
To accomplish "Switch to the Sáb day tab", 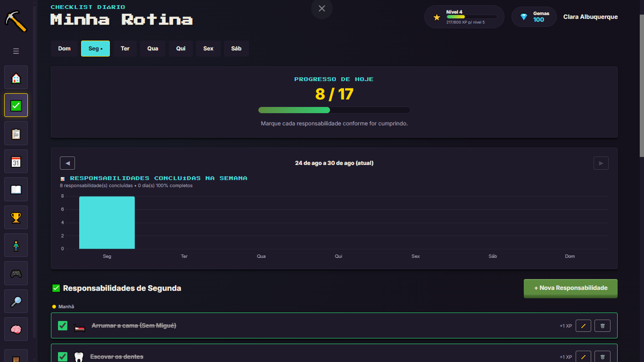I will coord(236,49).
